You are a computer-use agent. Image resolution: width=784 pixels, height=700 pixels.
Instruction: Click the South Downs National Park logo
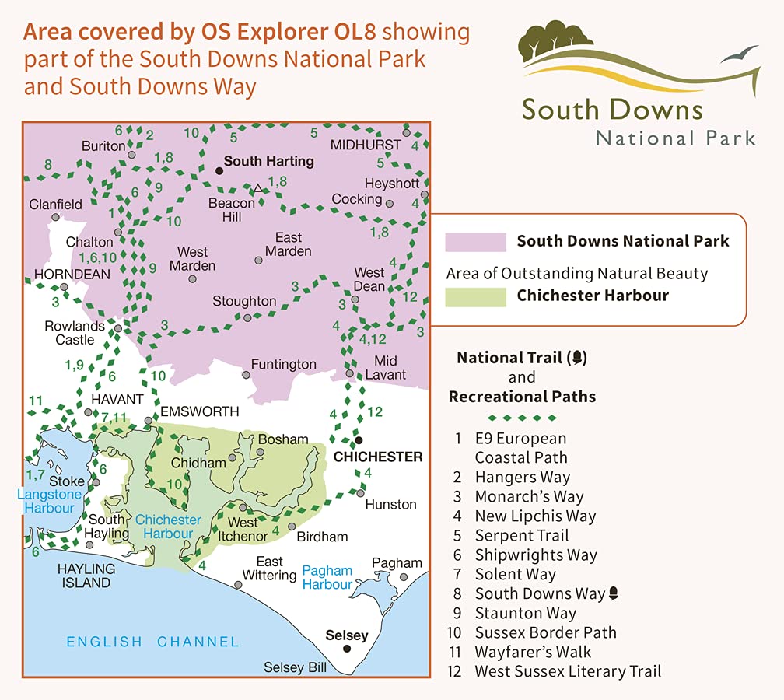(638, 86)
